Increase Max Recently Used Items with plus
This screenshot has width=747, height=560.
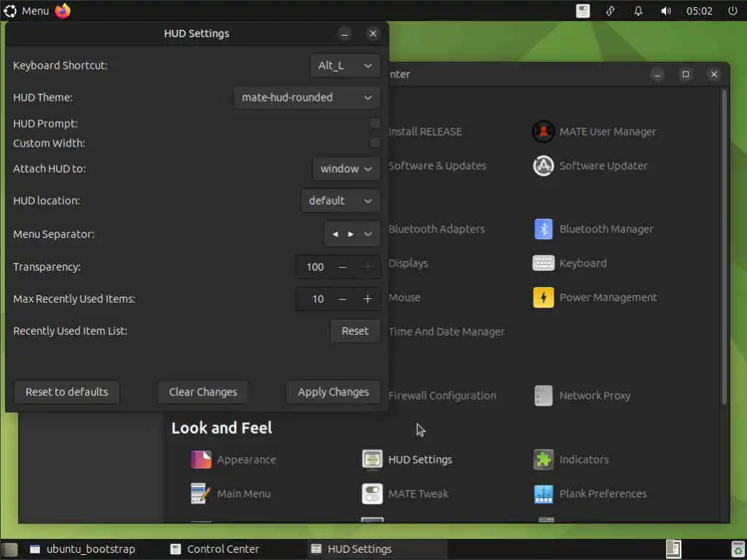click(368, 299)
